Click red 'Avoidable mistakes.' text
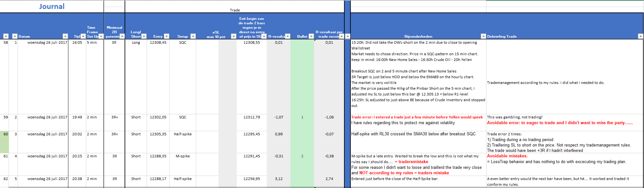The image size is (644, 188). (507, 156)
